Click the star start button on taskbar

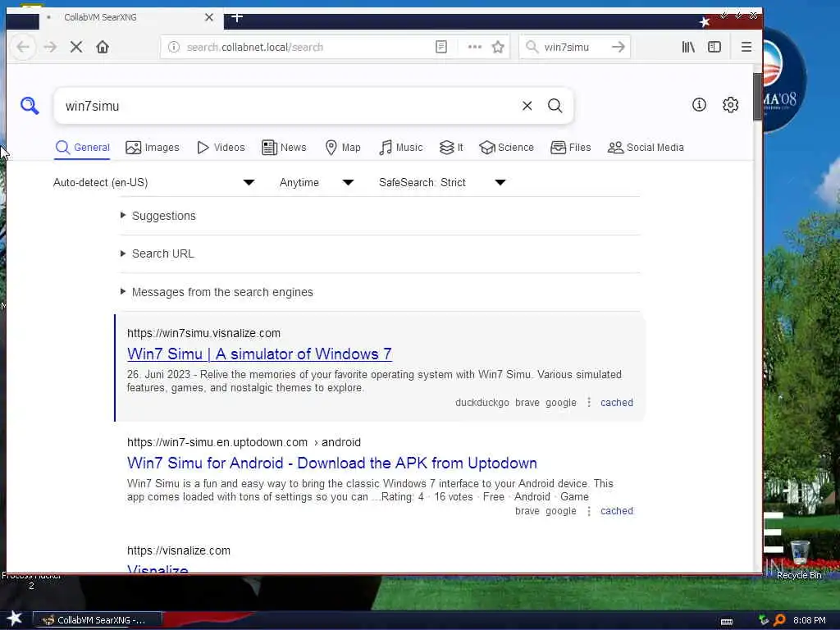(15, 619)
